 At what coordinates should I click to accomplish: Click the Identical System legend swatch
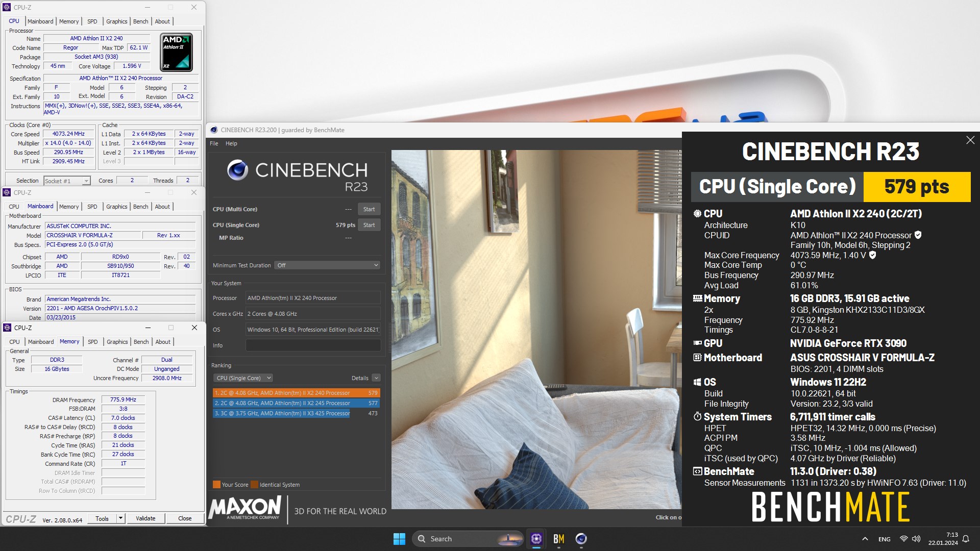[x=254, y=485]
